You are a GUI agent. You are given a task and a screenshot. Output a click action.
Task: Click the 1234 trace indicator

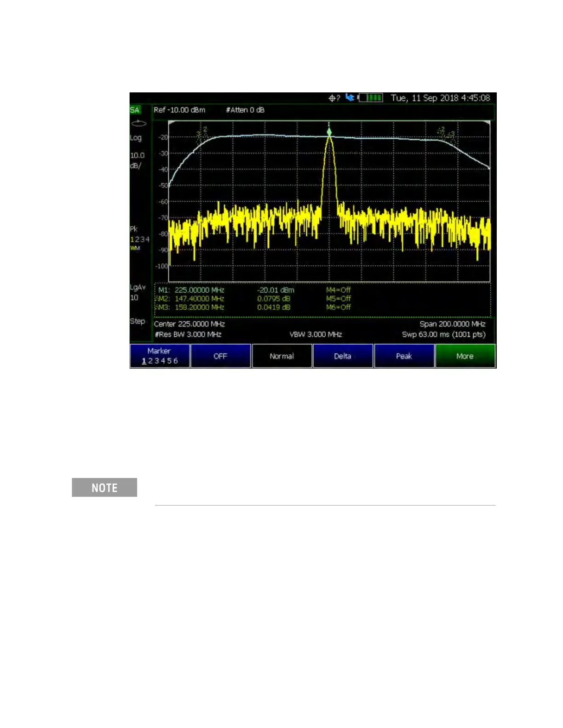point(140,239)
